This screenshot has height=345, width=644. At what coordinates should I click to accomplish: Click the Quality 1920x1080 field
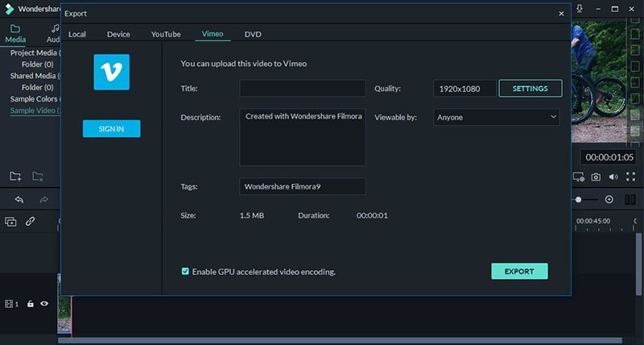pyautogui.click(x=464, y=89)
